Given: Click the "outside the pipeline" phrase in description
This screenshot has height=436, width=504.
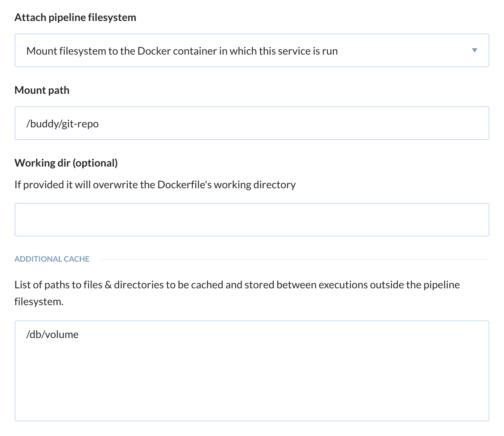Looking at the screenshot, I should (x=415, y=285).
